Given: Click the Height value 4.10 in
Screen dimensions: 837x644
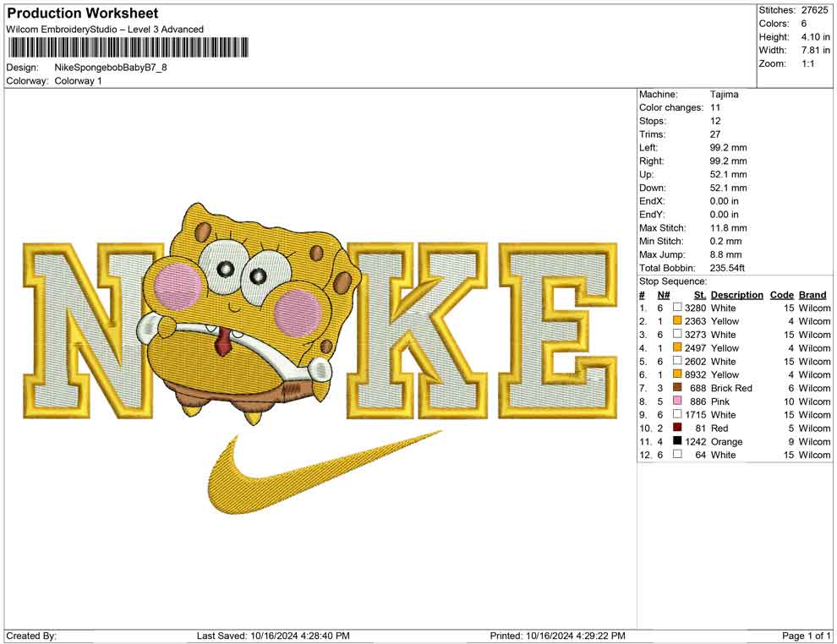Looking at the screenshot, I should pyautogui.click(x=815, y=37).
